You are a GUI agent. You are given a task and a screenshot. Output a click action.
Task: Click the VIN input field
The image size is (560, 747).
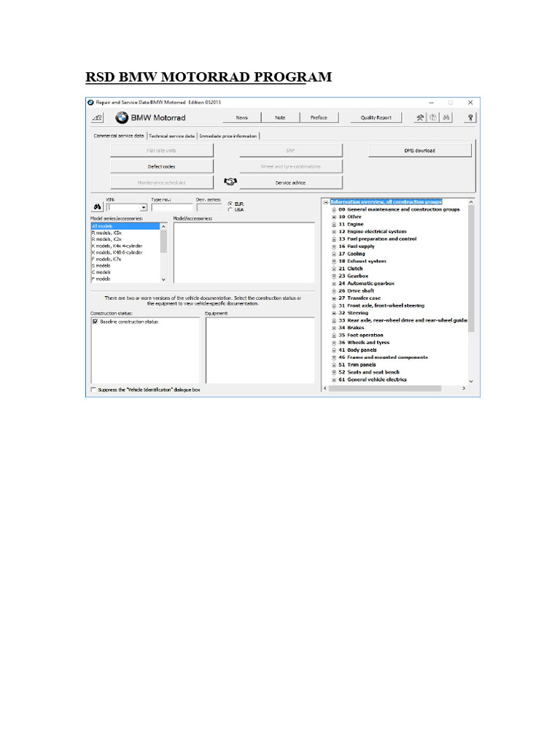coord(123,208)
